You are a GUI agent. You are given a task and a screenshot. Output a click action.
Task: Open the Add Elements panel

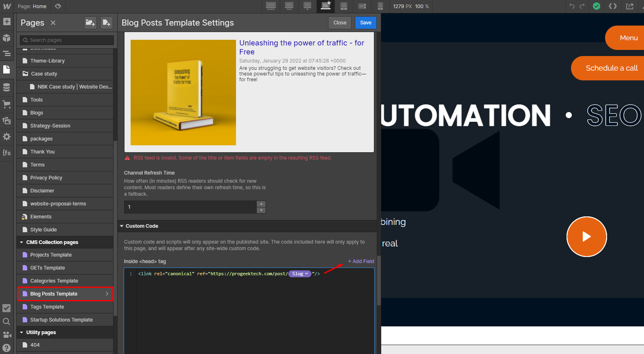click(6, 22)
